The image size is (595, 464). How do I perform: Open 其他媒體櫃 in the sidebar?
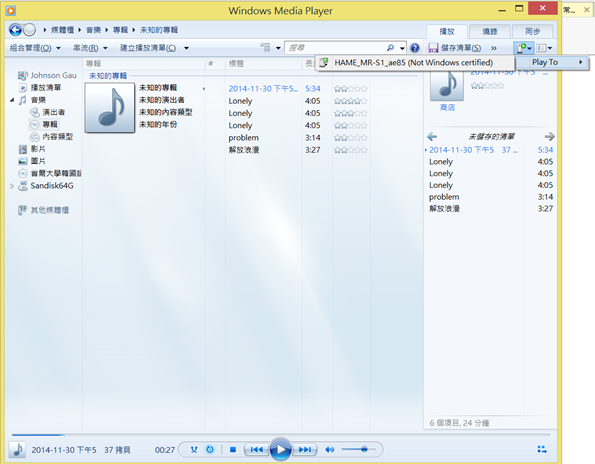coord(44,210)
